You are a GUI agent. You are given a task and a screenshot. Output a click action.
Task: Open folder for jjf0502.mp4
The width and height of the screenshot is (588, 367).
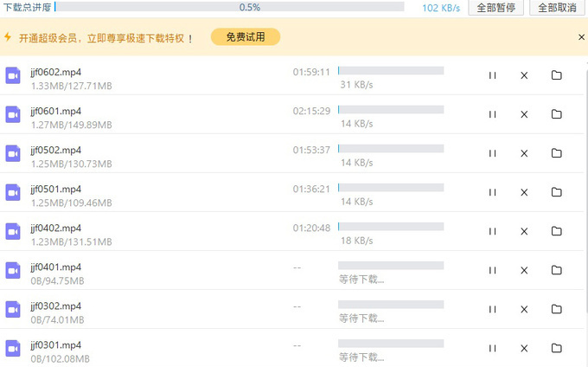click(x=557, y=153)
